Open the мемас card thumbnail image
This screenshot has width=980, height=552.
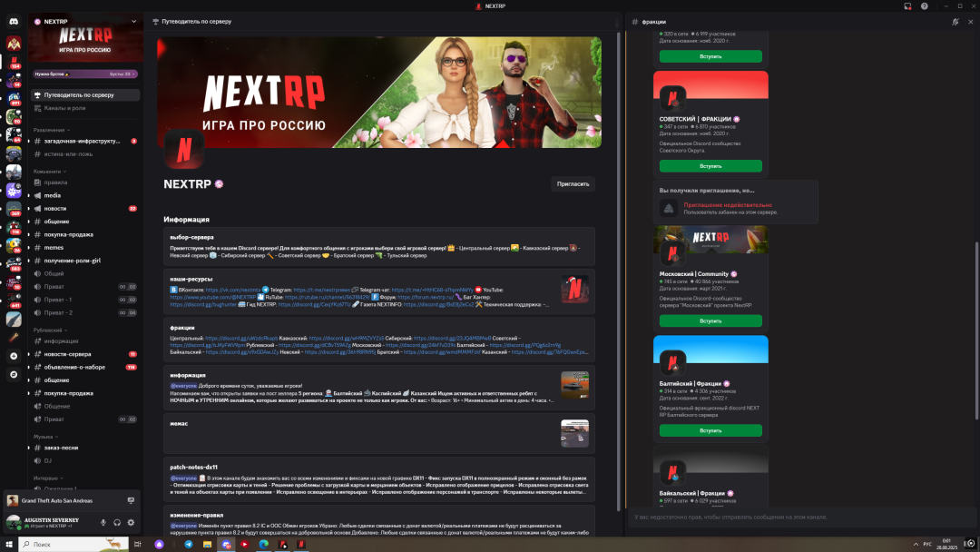click(x=574, y=433)
